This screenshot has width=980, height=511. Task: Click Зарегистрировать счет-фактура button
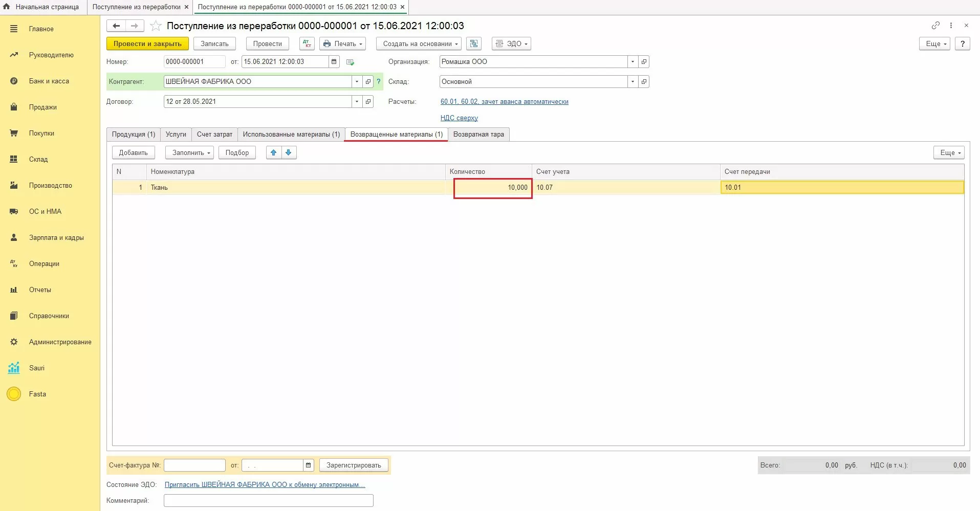coord(354,465)
